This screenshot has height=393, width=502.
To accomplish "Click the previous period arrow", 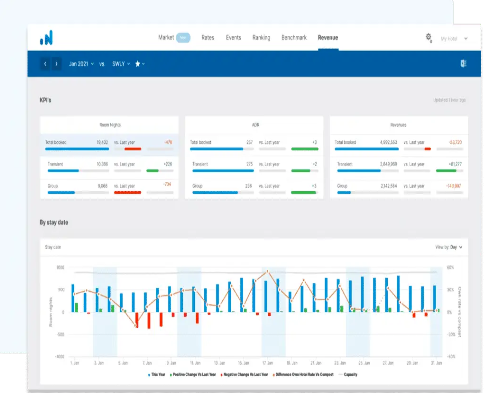I will [x=45, y=64].
